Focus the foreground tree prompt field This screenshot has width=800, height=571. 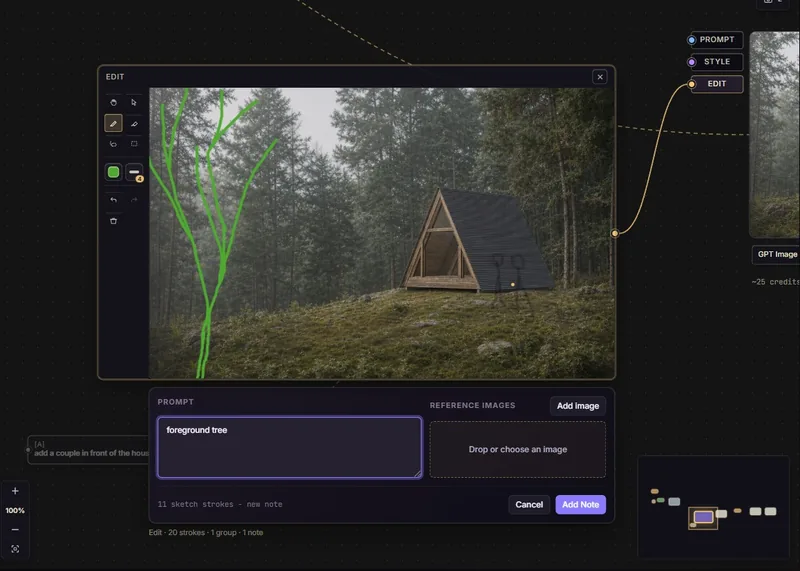289,448
